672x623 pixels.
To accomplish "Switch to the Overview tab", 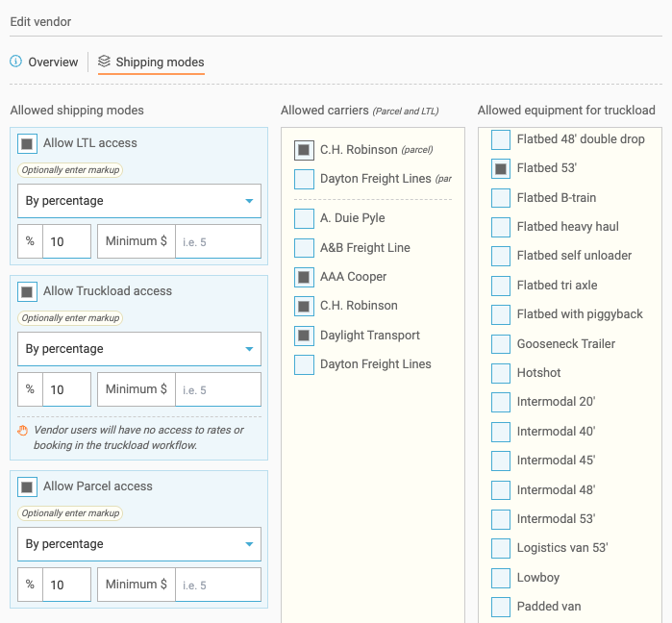I will point(53,62).
